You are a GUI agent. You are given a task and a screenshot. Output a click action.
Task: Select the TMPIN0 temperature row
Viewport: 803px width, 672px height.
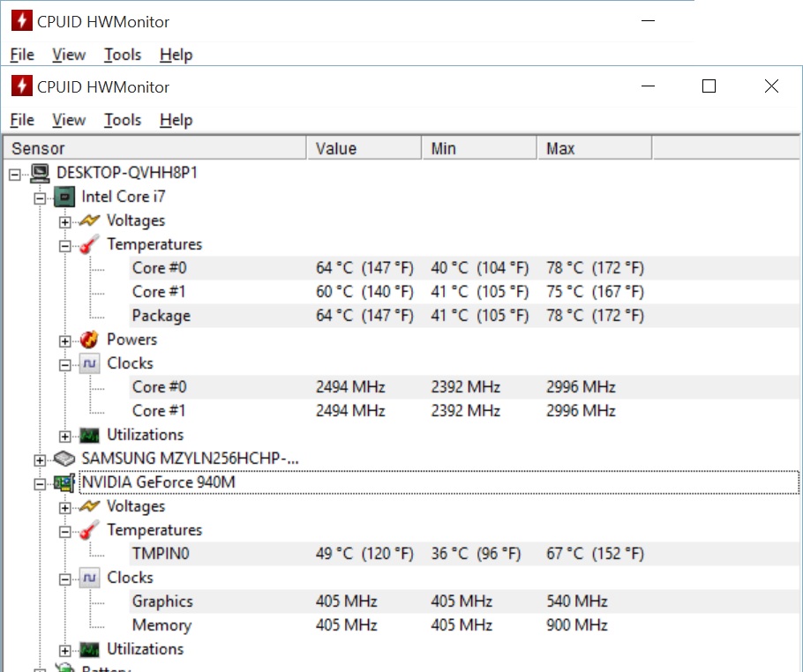[x=161, y=554]
